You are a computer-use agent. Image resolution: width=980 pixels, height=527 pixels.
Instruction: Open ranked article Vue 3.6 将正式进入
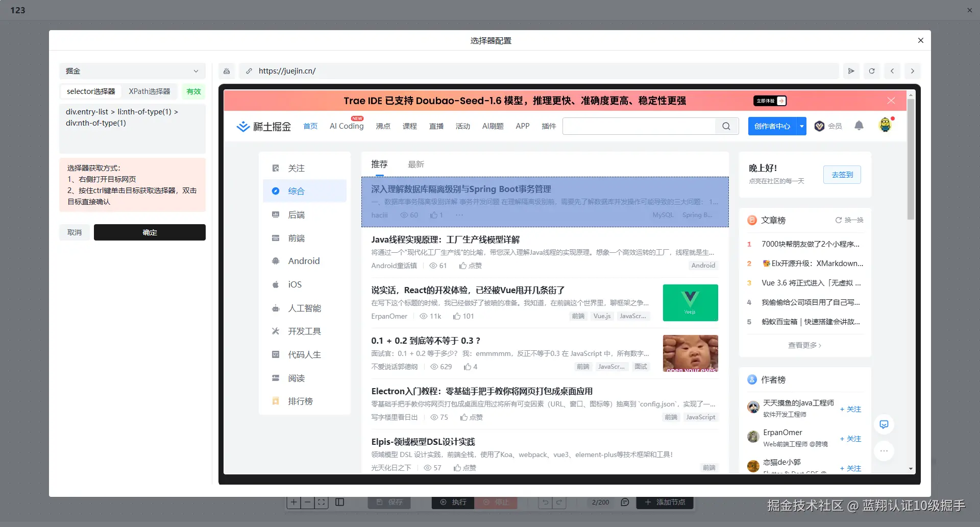811,283
